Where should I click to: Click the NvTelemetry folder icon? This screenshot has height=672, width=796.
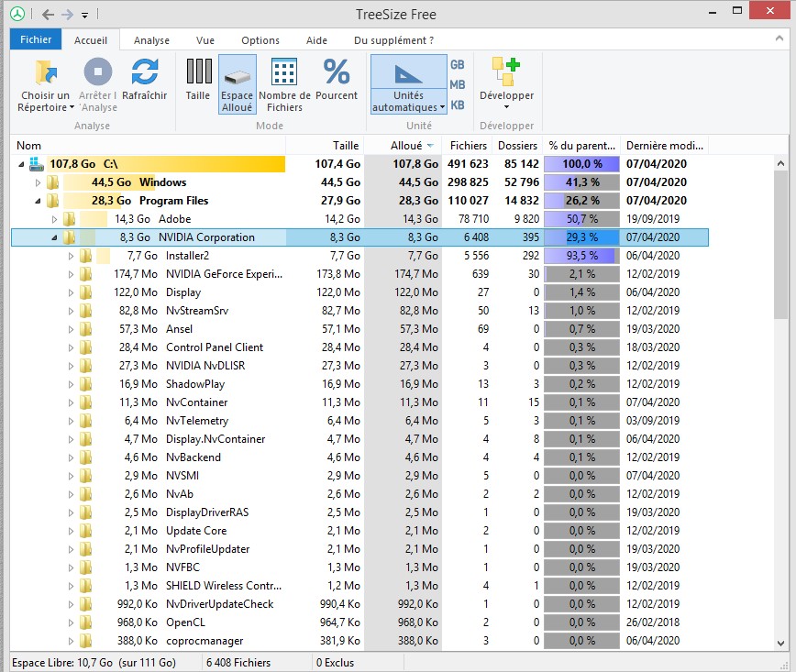(x=86, y=421)
